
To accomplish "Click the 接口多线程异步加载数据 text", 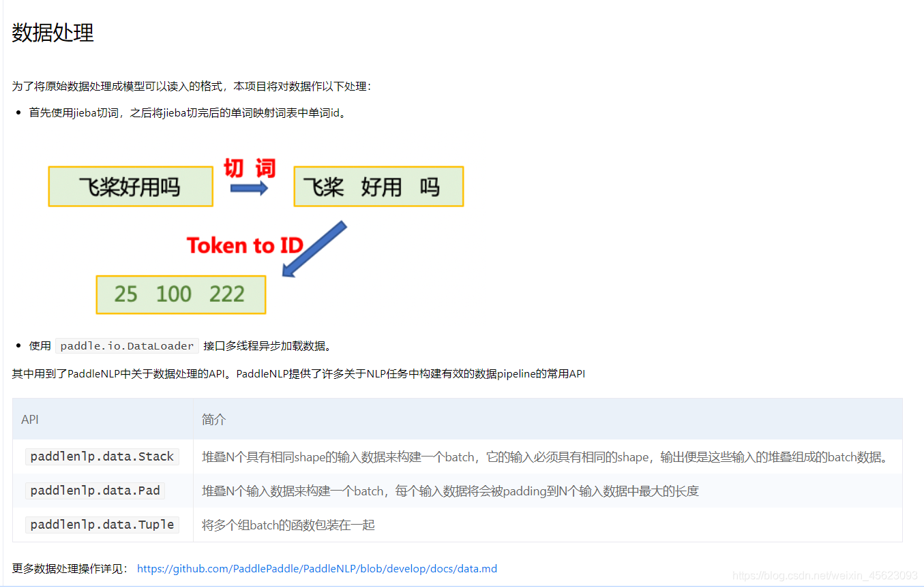I will (x=267, y=345).
